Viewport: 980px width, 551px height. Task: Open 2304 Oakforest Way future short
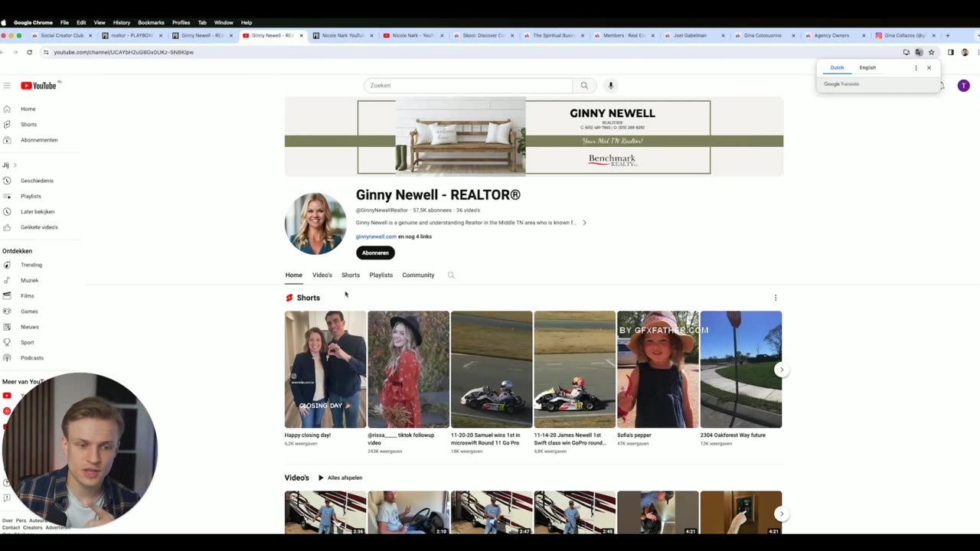[x=741, y=370]
